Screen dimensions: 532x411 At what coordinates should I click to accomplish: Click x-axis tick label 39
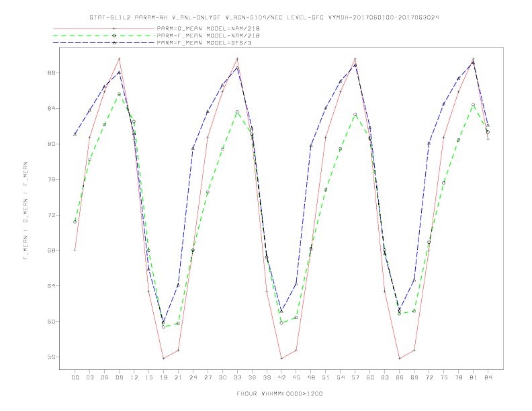point(267,377)
